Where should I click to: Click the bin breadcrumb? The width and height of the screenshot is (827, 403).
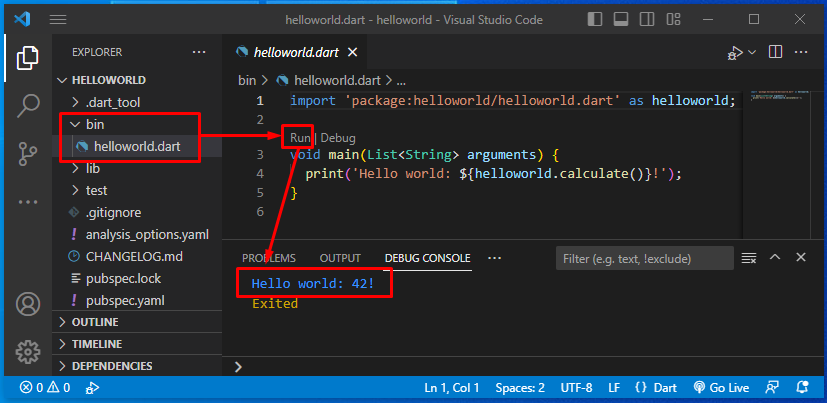pos(247,81)
